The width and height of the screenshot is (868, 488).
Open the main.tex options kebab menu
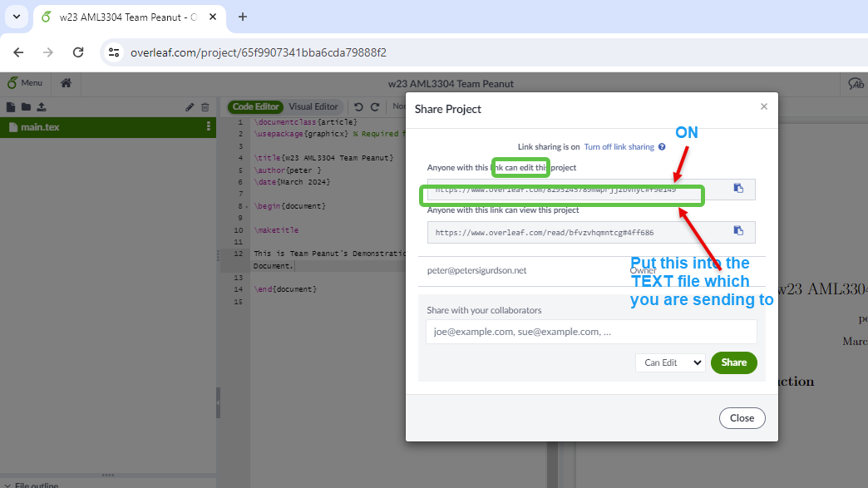(208, 126)
